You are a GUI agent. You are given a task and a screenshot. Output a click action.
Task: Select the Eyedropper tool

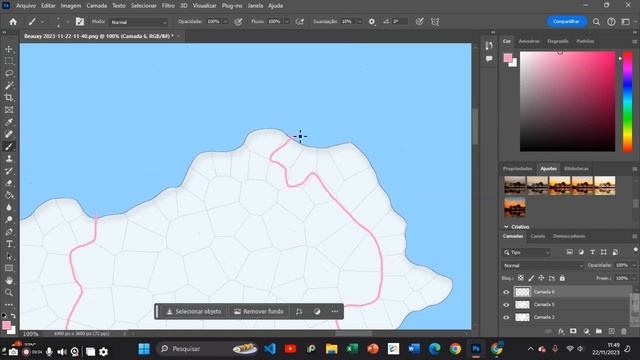[9, 122]
